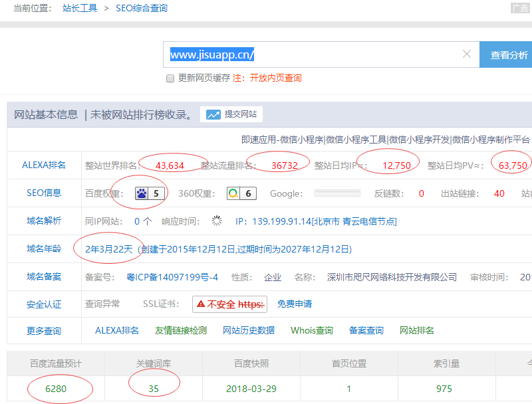This screenshot has width=532, height=404.
Task: Click the same-IP sites count 0 个
Action: pos(143,221)
